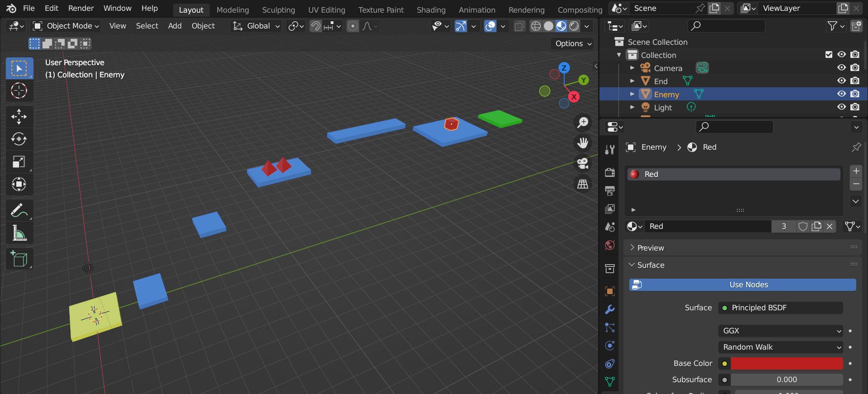868x394 pixels.
Task: Open the Physics properties tab
Action: click(610, 346)
